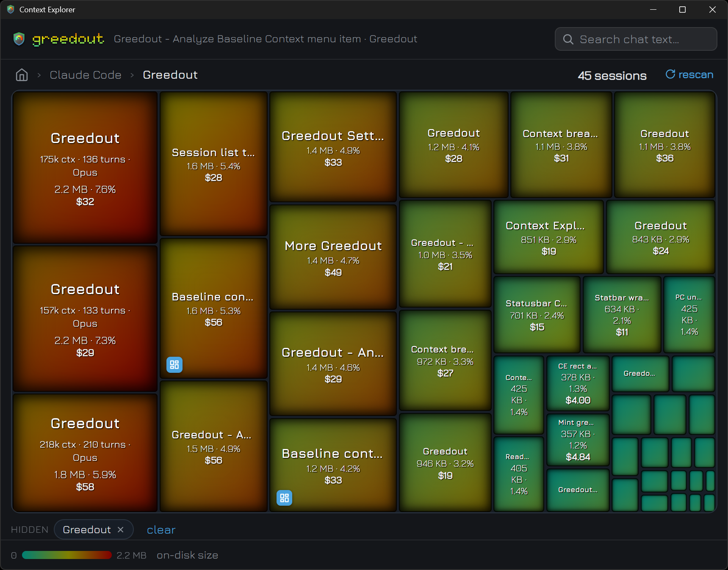Open the CE rect a... tile
This screenshot has width=728, height=570.
(578, 383)
